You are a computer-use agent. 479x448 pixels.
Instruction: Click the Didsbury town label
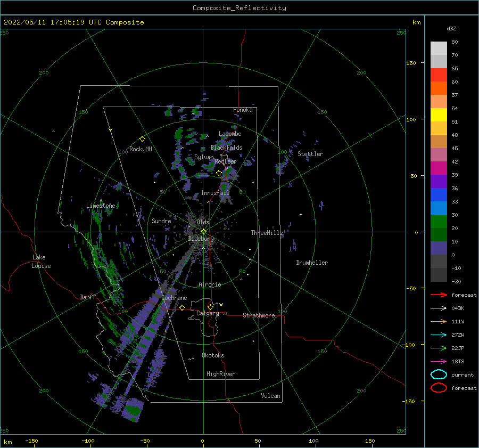tap(201, 239)
